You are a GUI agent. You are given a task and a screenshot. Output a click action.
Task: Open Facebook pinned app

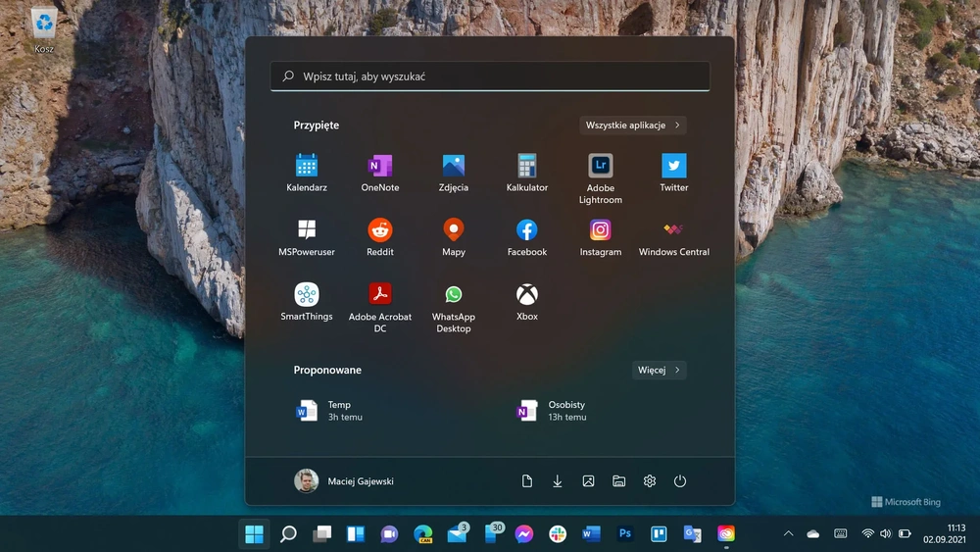pos(527,237)
